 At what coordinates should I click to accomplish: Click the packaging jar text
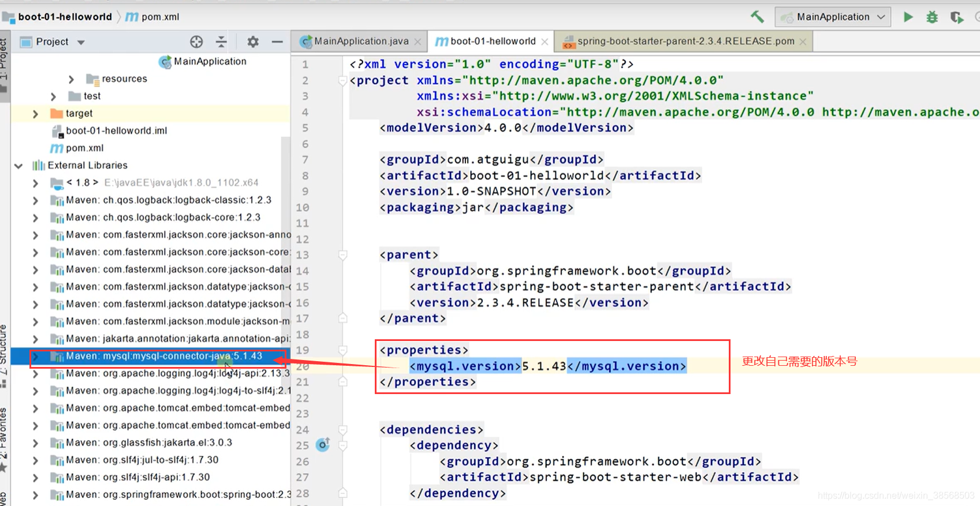(474, 207)
